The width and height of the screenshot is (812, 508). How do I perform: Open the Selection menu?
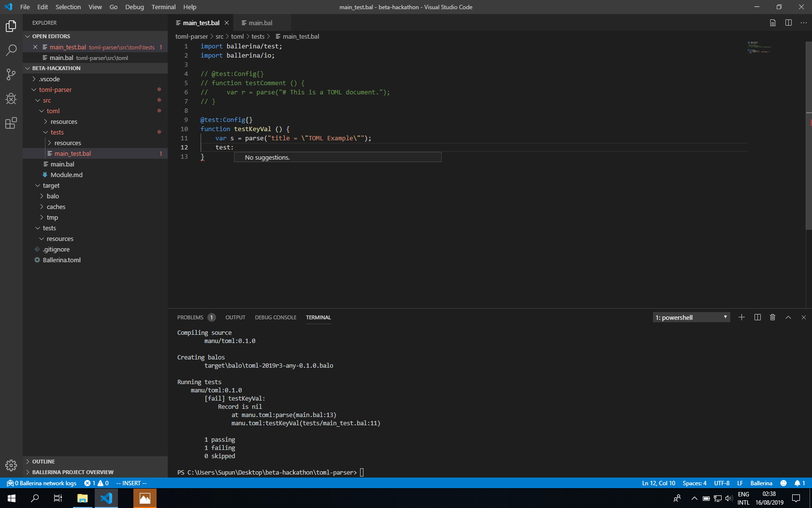click(68, 7)
